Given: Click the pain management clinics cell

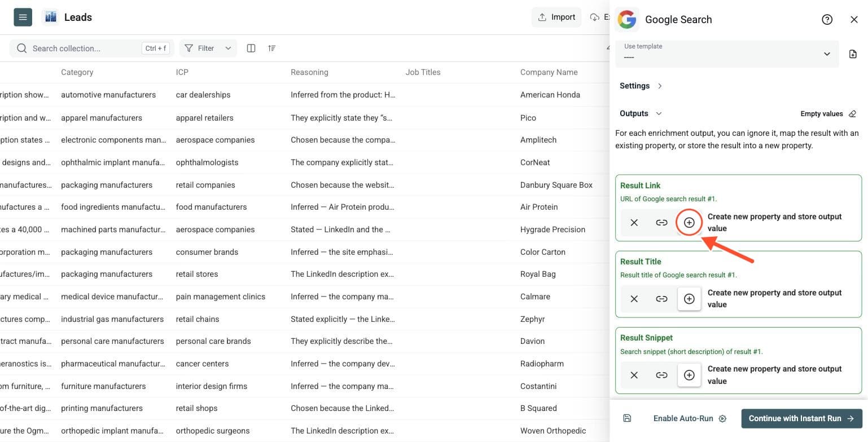Looking at the screenshot, I should point(221,297).
